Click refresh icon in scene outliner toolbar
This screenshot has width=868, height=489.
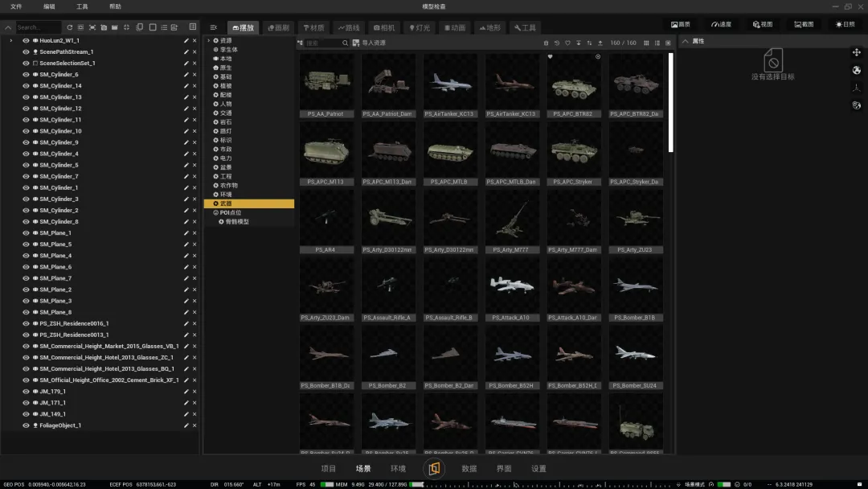point(70,27)
